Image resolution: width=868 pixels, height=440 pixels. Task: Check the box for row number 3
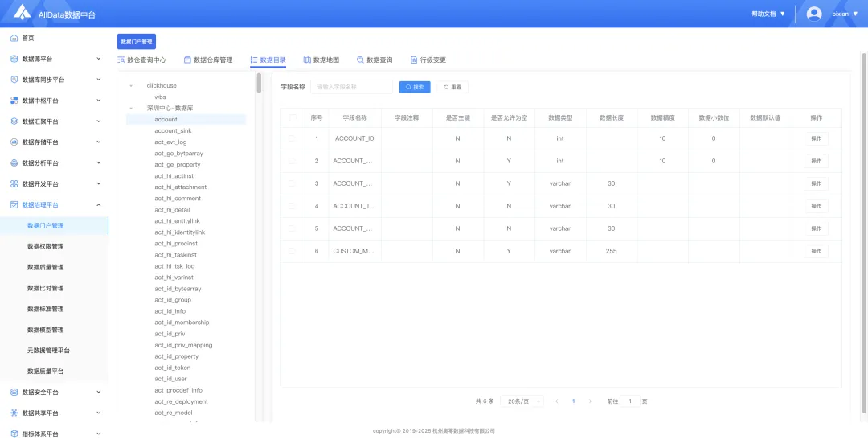pyautogui.click(x=293, y=183)
